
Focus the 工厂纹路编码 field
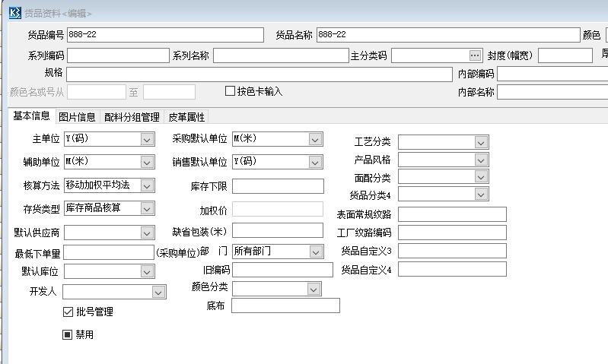452,233
